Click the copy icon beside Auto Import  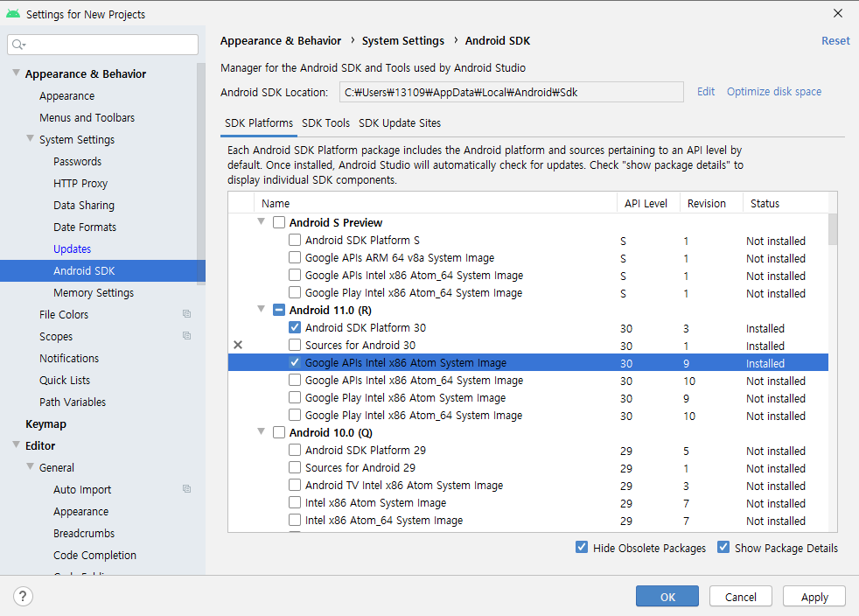click(186, 489)
